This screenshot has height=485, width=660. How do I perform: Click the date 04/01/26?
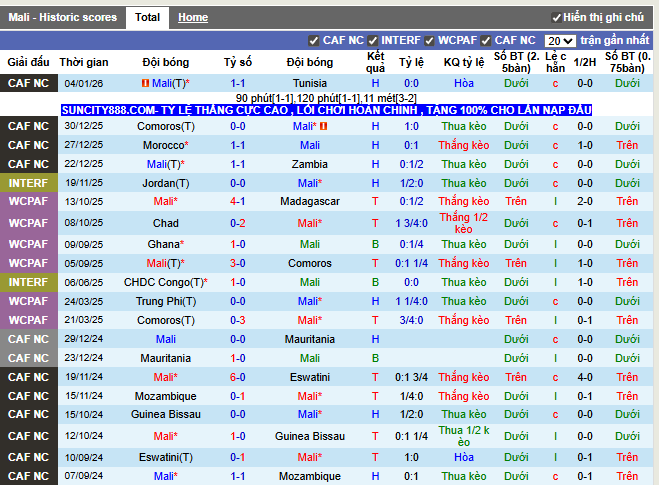coord(84,83)
